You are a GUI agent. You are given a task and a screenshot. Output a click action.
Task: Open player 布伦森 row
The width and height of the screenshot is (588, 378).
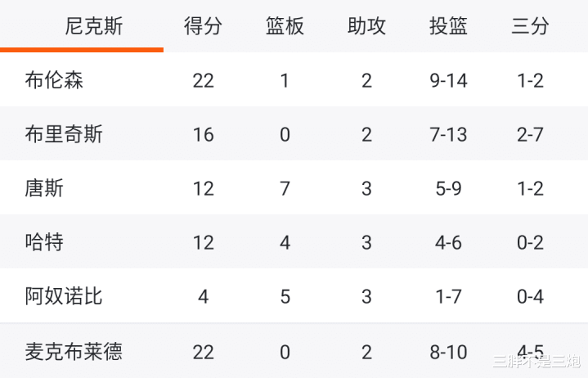(x=294, y=79)
